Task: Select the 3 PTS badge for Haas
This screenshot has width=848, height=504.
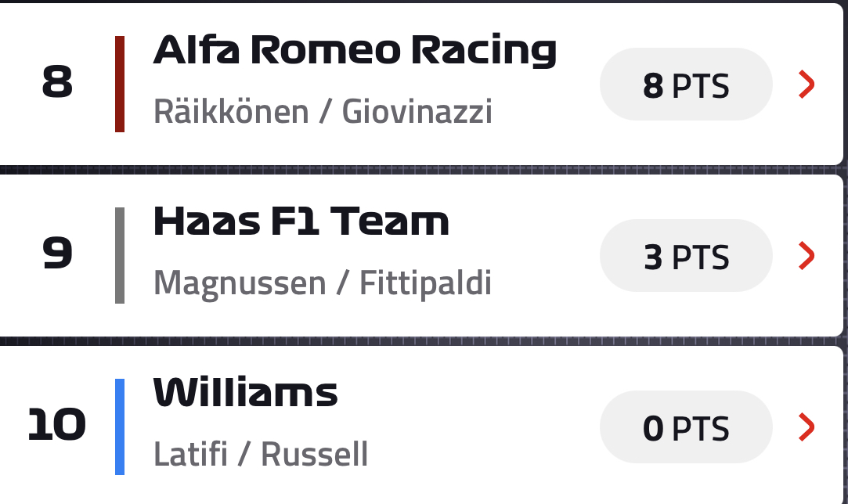Action: click(686, 256)
